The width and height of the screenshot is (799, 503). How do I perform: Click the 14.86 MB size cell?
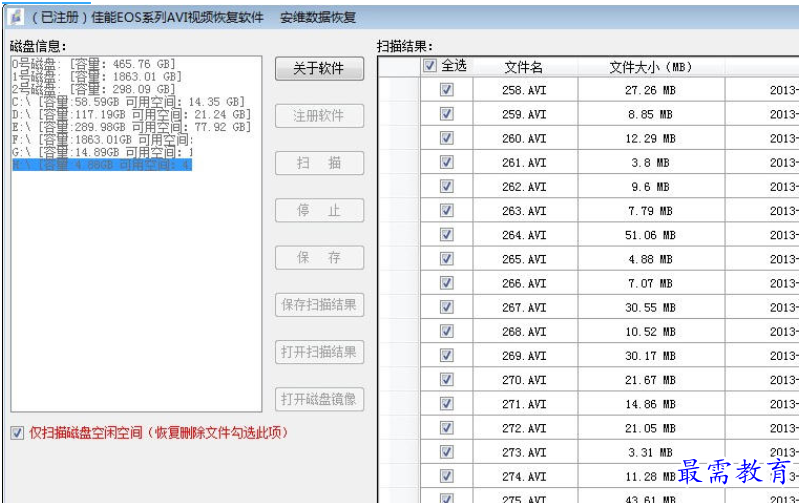point(650,404)
